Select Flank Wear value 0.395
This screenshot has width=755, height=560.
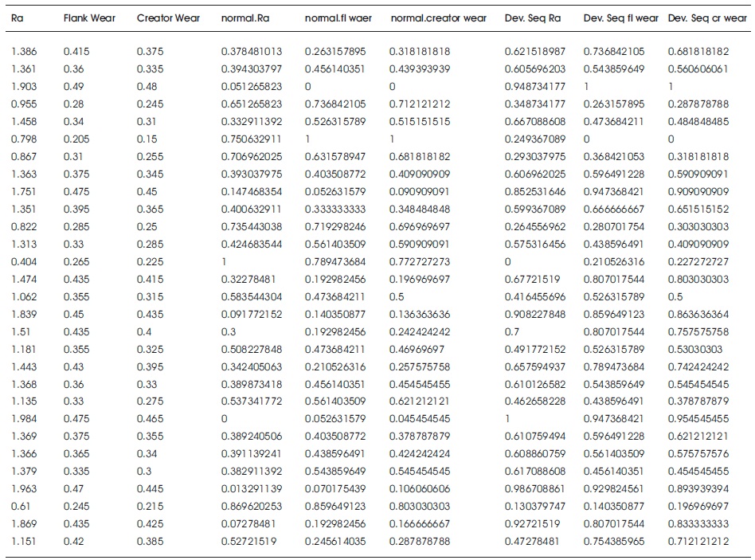click(x=76, y=210)
